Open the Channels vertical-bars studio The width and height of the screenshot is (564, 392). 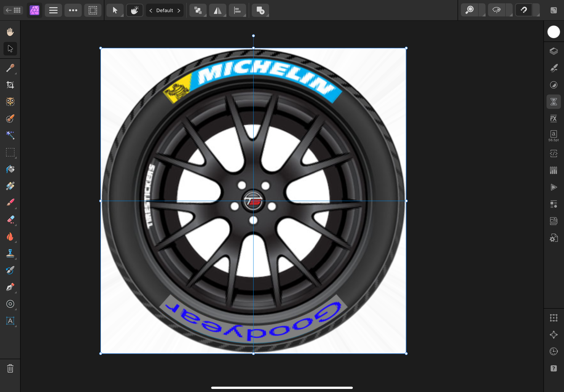tap(554, 170)
